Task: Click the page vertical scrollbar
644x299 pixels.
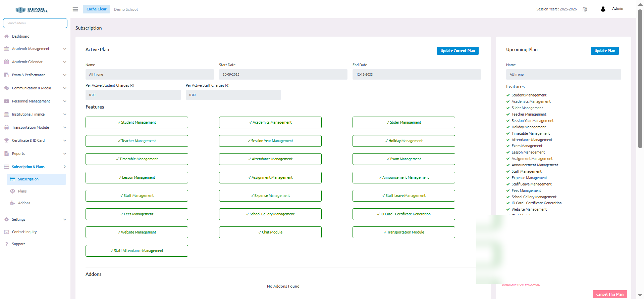Action: pyautogui.click(x=640, y=79)
